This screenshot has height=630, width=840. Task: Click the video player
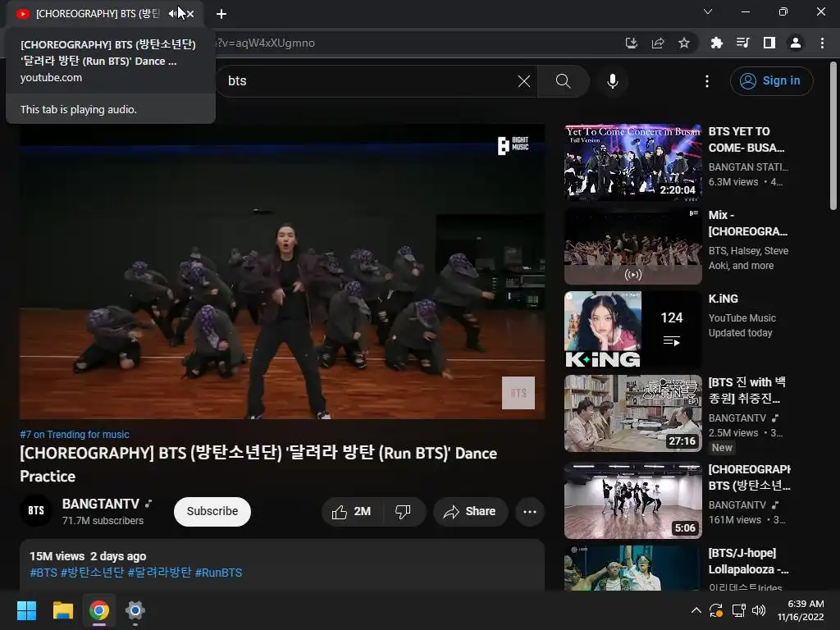(282, 272)
